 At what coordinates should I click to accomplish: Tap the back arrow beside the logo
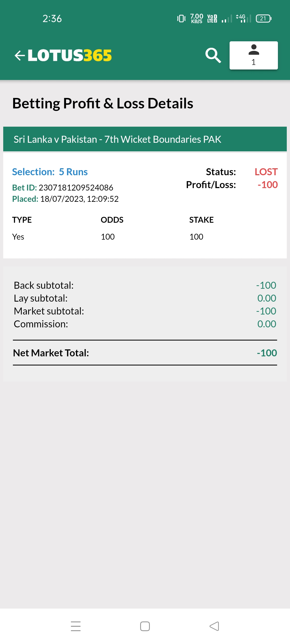(20, 56)
